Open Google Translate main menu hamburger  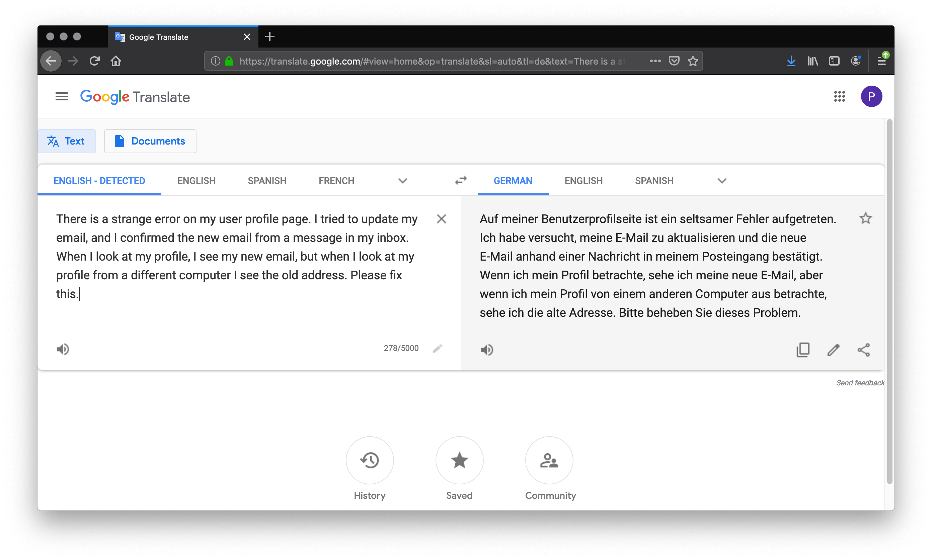[x=62, y=97]
